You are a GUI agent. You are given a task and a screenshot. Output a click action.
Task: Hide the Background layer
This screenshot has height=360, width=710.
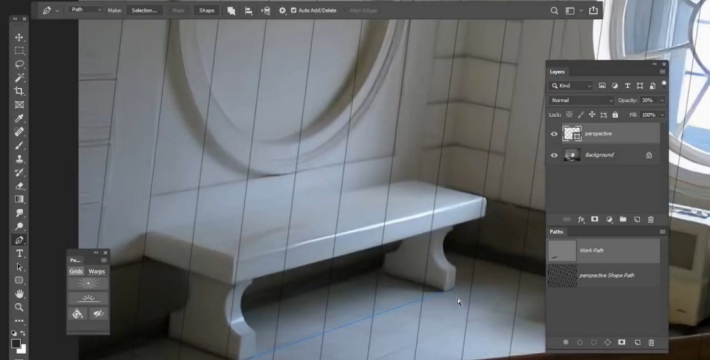554,155
